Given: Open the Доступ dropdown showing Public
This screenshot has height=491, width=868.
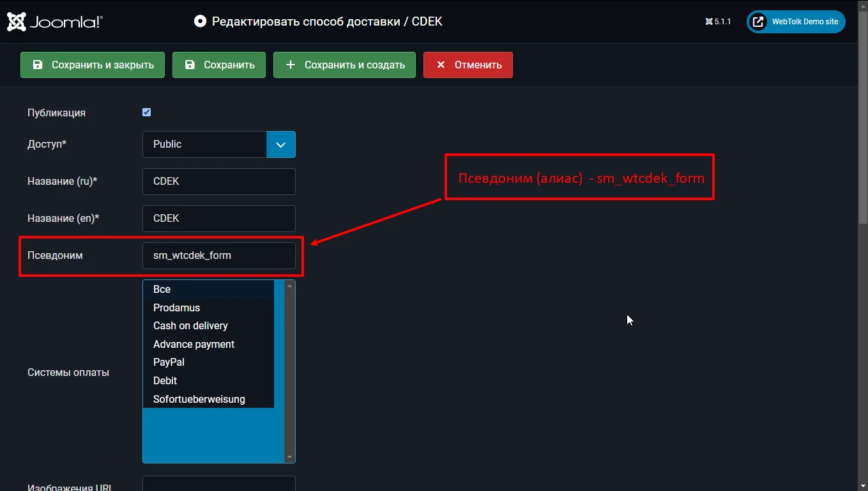Looking at the screenshot, I should [x=219, y=144].
